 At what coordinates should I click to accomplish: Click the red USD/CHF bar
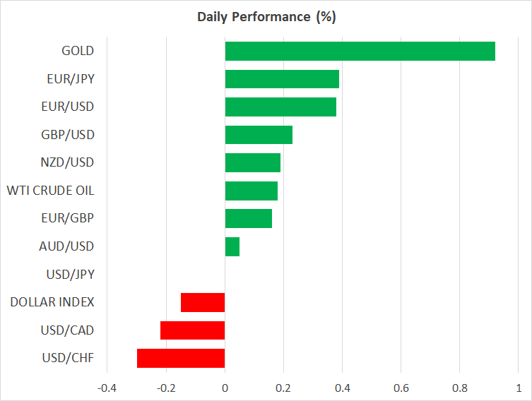(181, 358)
